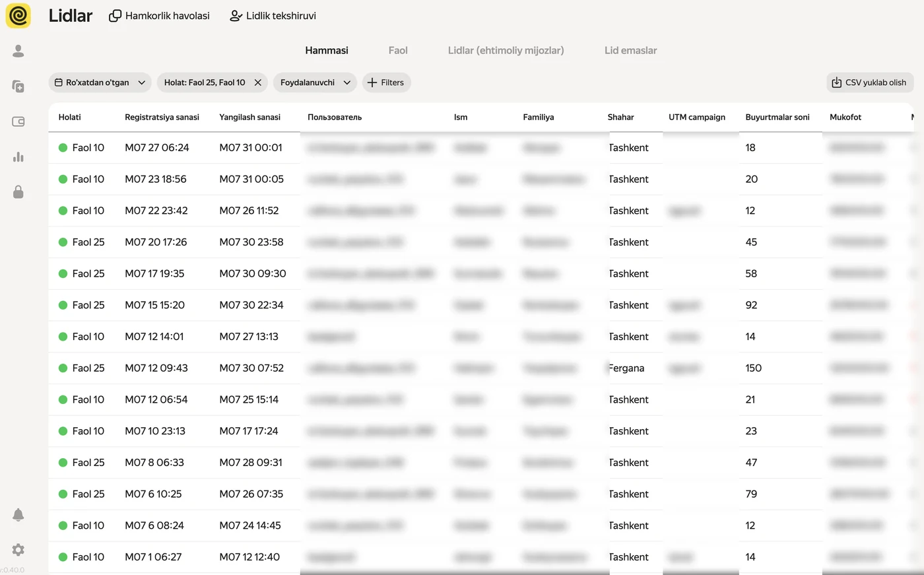
Task: Click update date M07 26 11:52
Action: click(x=249, y=211)
